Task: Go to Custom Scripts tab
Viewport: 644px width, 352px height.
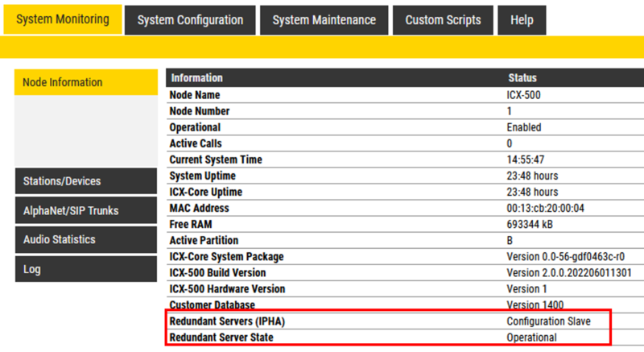Action: 443,20
